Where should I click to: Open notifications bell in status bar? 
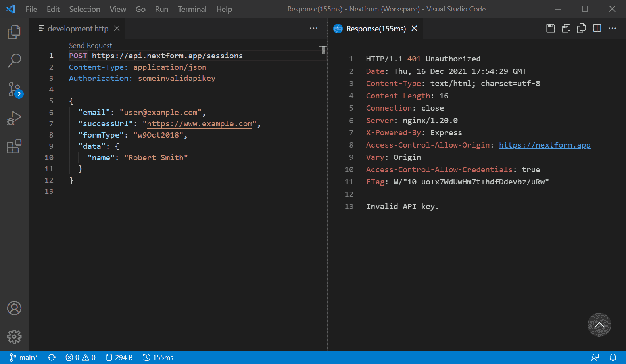[x=613, y=358]
